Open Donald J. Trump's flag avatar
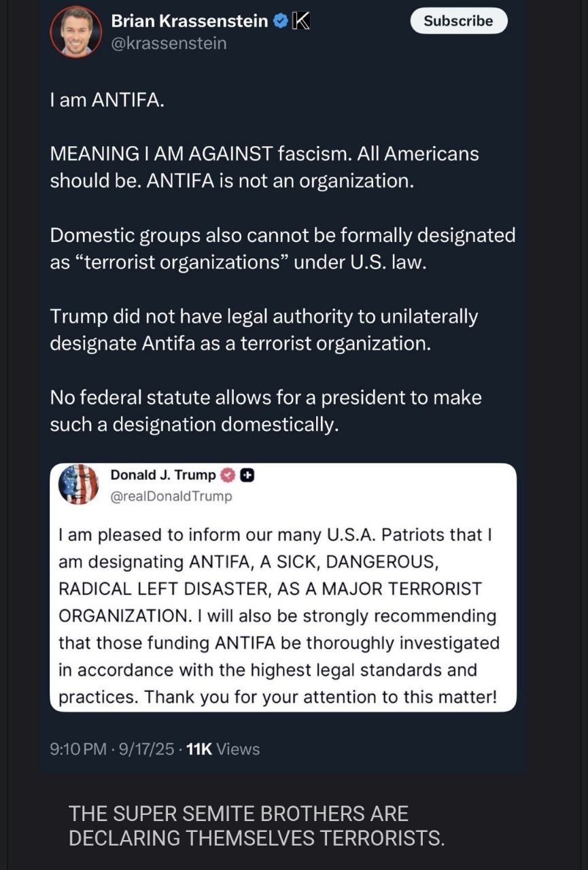This screenshot has height=870, width=588. tap(79, 485)
